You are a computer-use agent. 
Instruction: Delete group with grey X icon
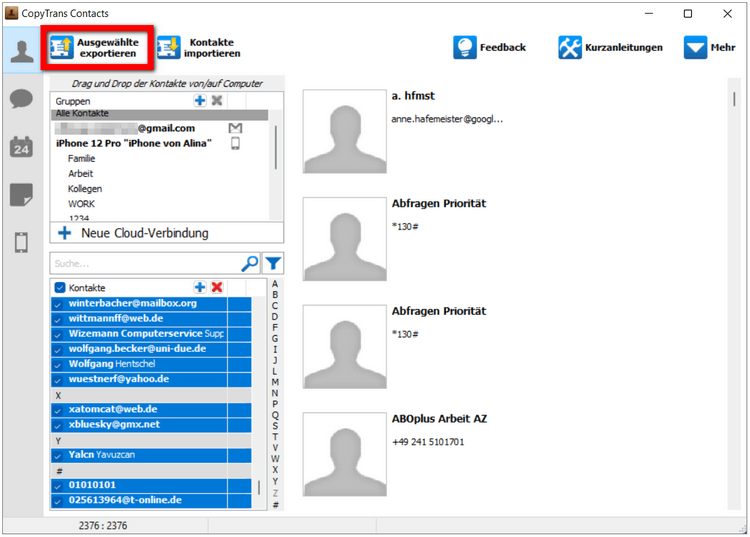tap(217, 100)
